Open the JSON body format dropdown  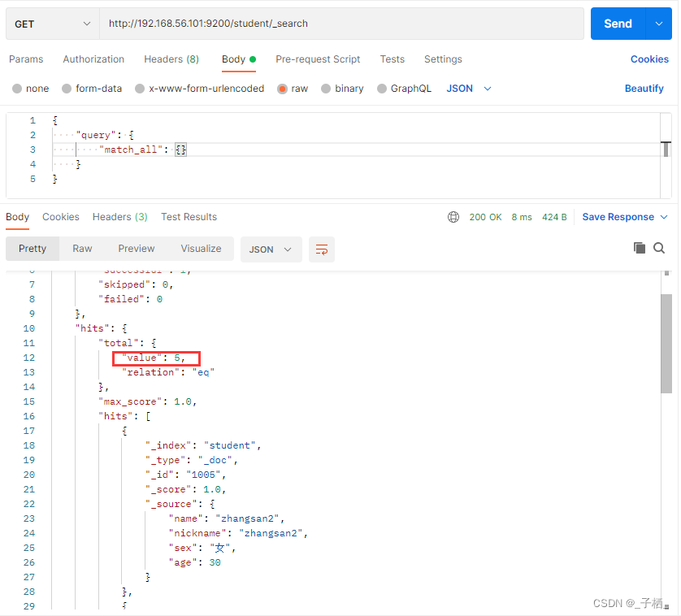(x=469, y=89)
